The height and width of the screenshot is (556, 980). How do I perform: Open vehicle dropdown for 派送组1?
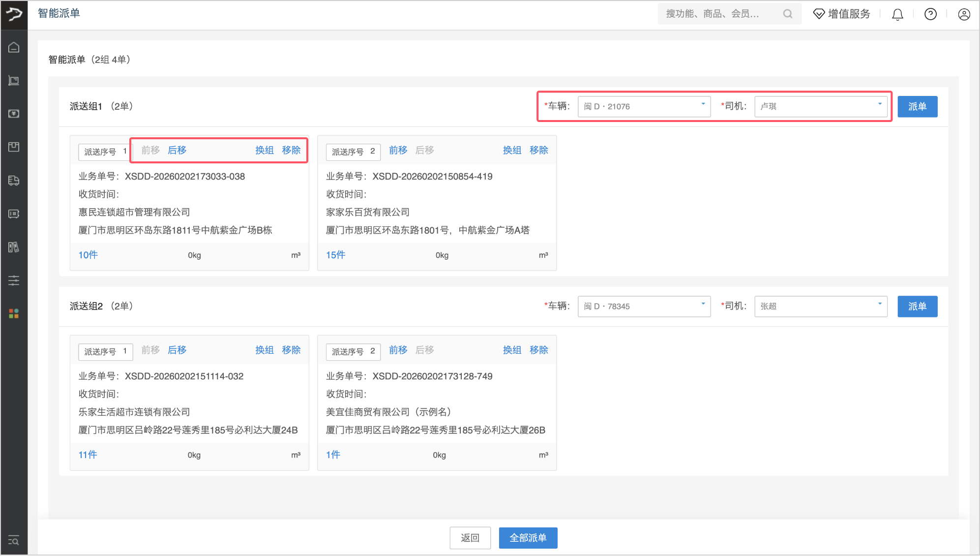[644, 106]
